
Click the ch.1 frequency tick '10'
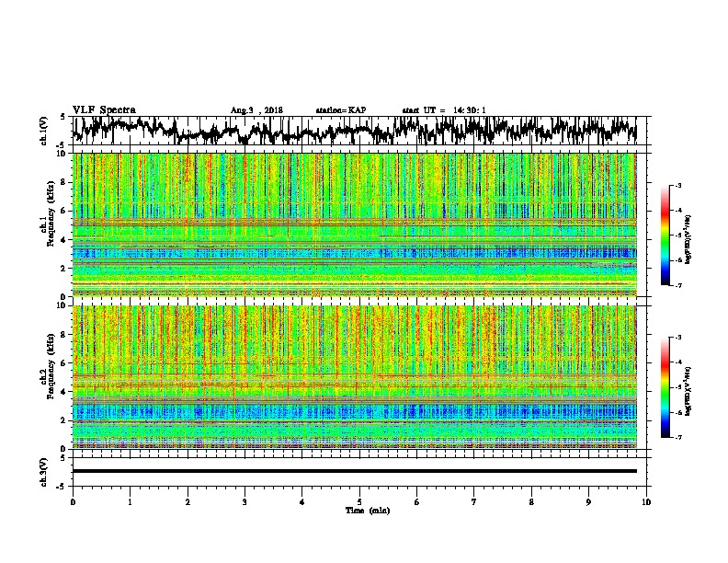[63, 154]
